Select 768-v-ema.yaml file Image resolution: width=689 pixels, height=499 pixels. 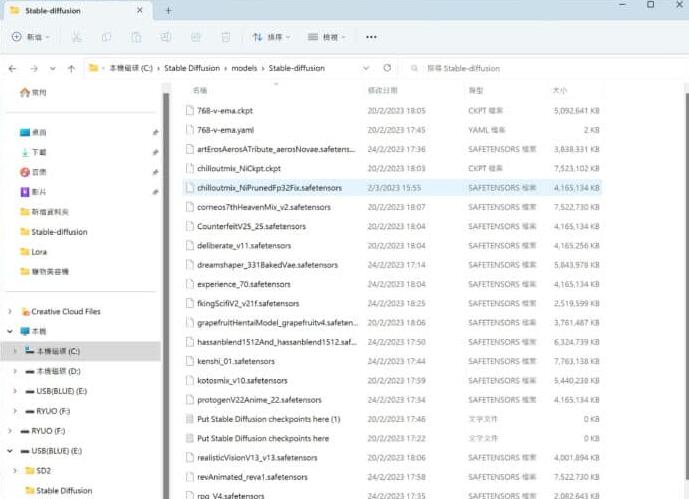[392, 130]
